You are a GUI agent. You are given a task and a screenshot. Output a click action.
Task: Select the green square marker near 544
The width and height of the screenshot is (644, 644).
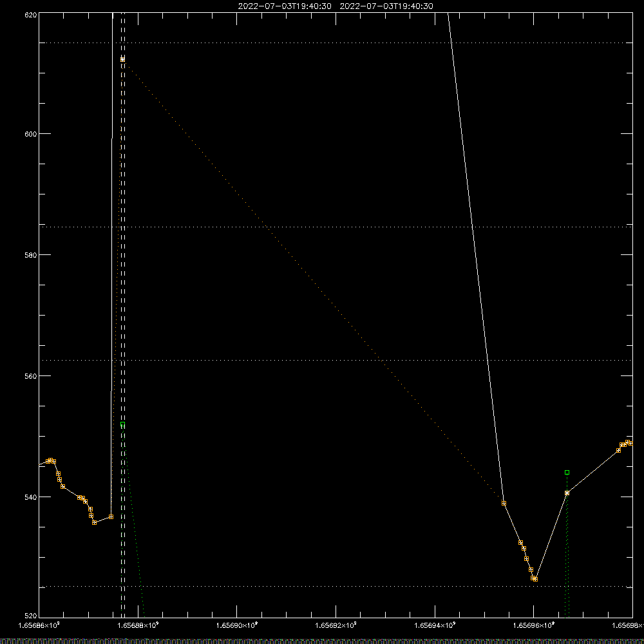point(567,472)
